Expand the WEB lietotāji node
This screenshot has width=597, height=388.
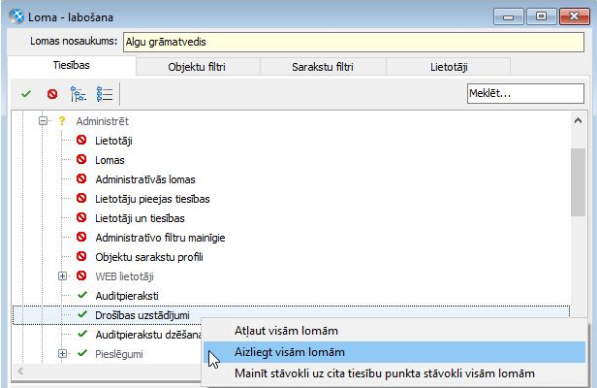(62, 276)
